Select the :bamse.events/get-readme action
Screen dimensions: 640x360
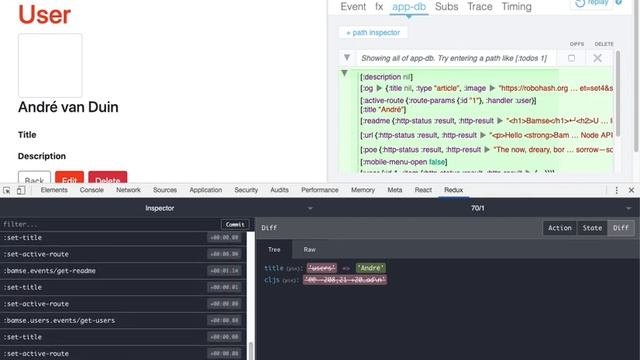coord(122,271)
